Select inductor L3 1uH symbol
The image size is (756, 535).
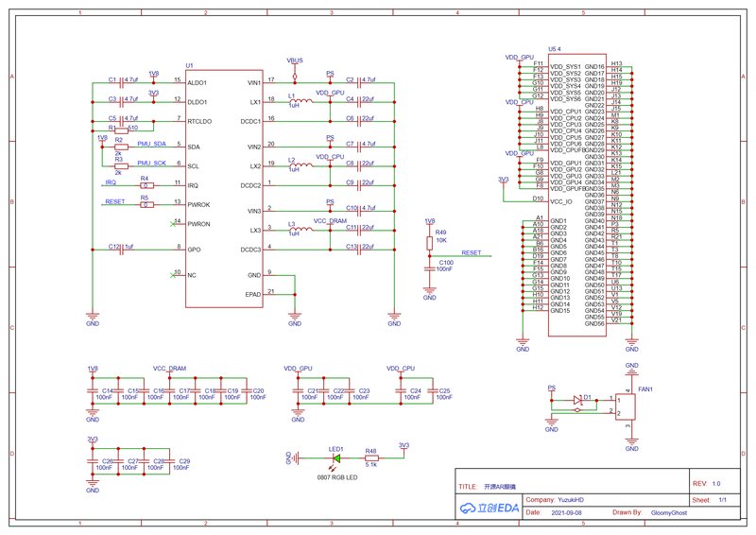(301, 229)
